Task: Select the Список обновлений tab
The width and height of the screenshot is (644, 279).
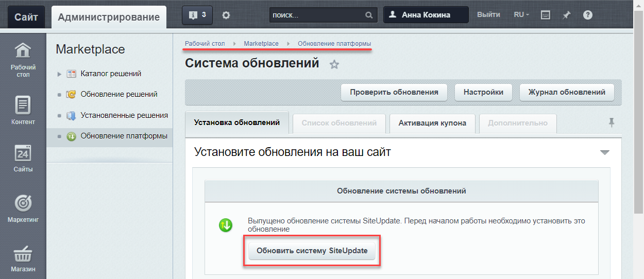Action: [339, 124]
